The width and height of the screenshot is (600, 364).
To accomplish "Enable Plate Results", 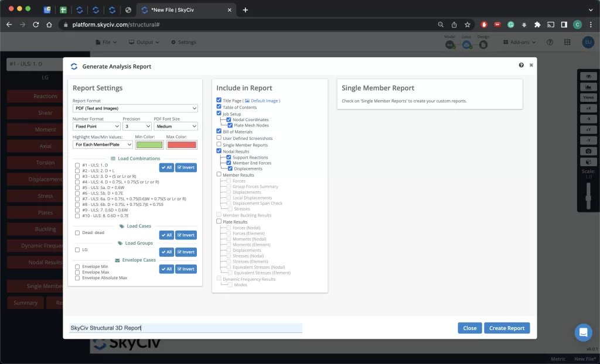I will point(219,221).
